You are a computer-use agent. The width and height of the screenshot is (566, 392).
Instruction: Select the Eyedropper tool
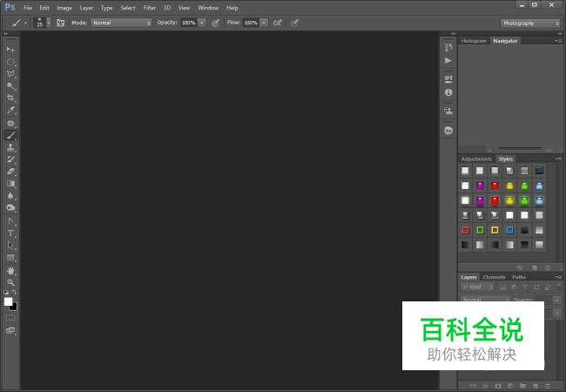click(10, 110)
